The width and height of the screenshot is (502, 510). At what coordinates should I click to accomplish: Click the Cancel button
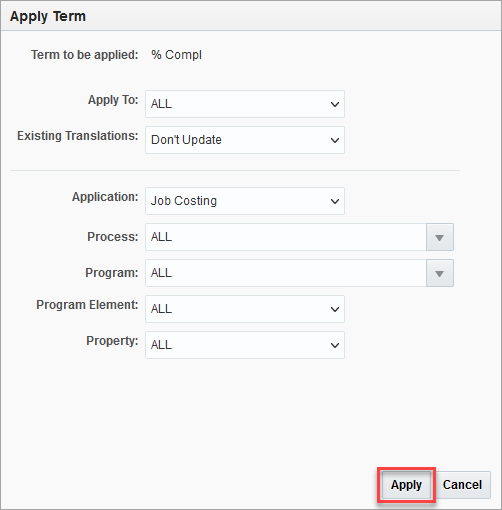462,485
